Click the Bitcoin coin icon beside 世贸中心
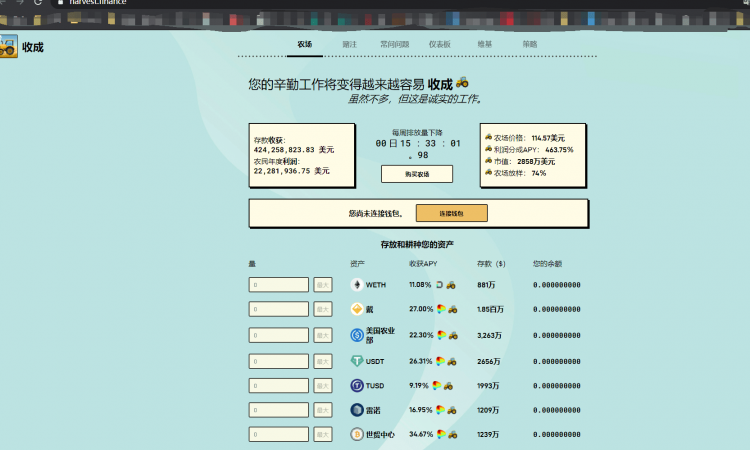750x450 pixels. pos(357,434)
